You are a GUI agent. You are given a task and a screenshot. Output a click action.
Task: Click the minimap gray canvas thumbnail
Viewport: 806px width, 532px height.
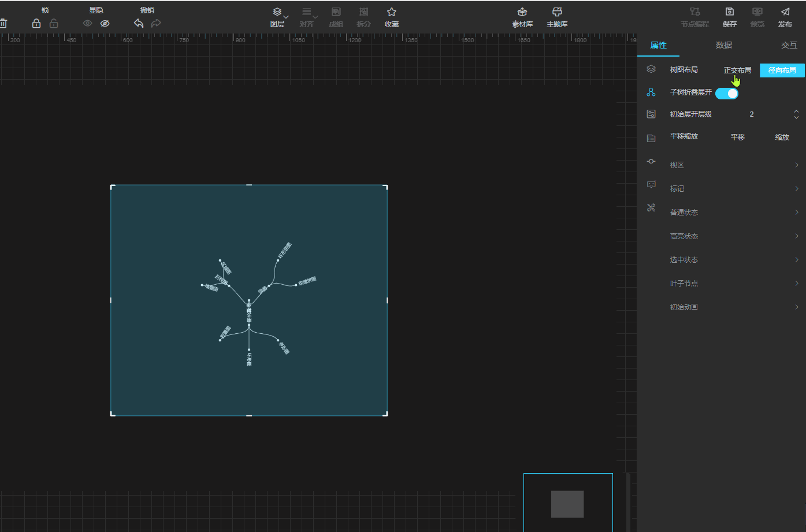tap(567, 504)
